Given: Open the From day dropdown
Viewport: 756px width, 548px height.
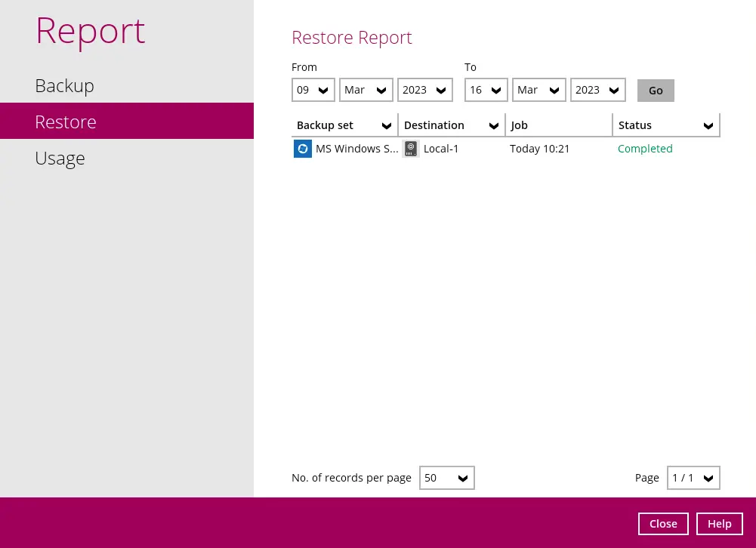Looking at the screenshot, I should [313, 90].
